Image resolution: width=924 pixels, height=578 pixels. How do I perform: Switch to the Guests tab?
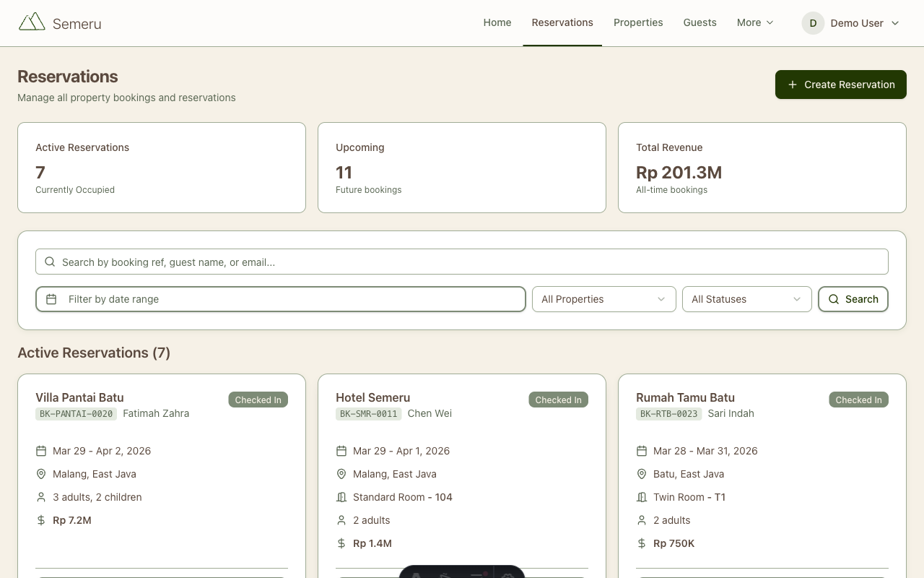click(x=700, y=23)
